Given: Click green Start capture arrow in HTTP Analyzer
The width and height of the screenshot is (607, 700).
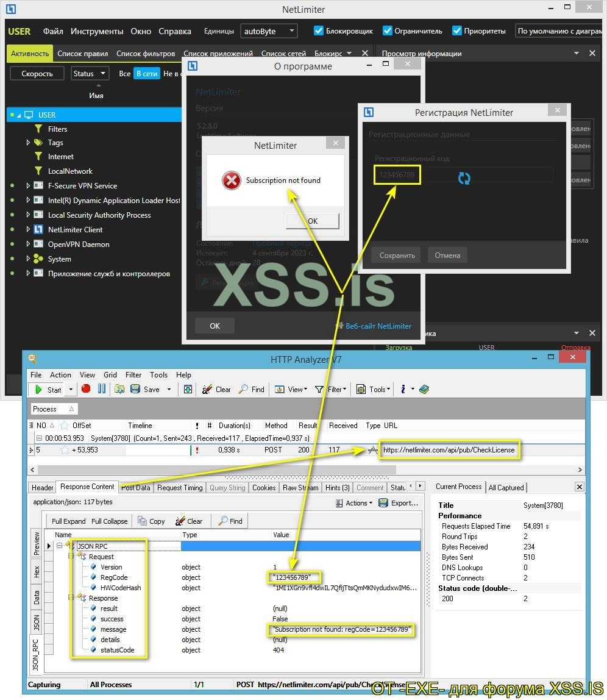Looking at the screenshot, I should click(38, 389).
